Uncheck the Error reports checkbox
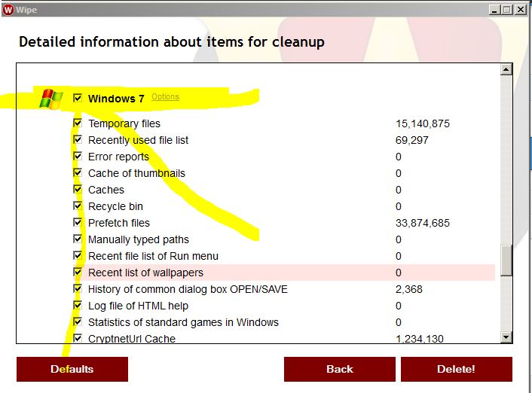The image size is (532, 393). point(78,157)
